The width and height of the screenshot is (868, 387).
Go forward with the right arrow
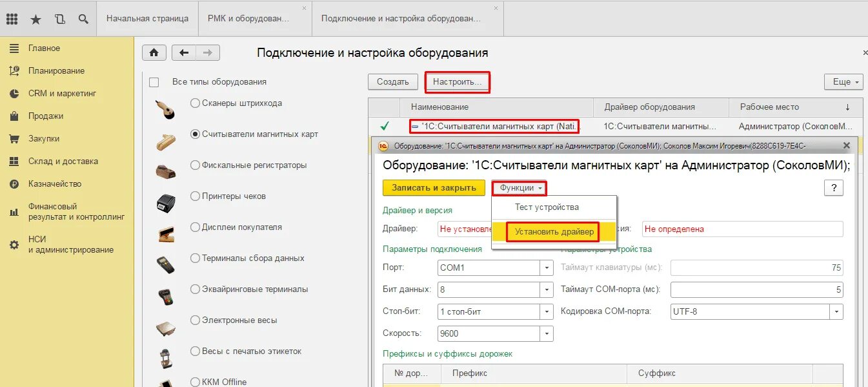pos(207,53)
